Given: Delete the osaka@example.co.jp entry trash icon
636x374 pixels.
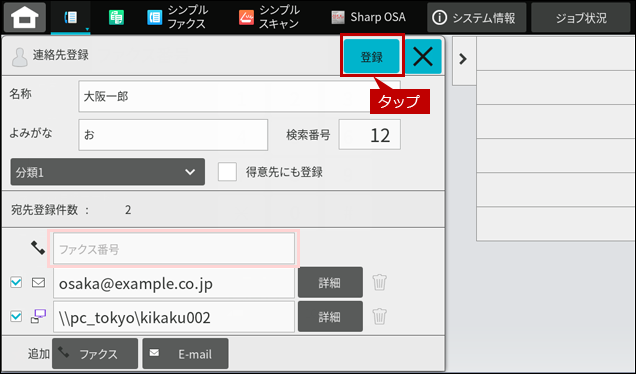Looking at the screenshot, I should [380, 282].
